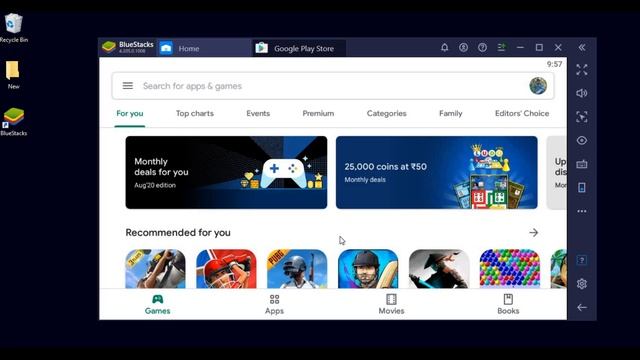The height and width of the screenshot is (360, 640).
Task: Switch to Books in bottom navigation
Action: (x=508, y=304)
